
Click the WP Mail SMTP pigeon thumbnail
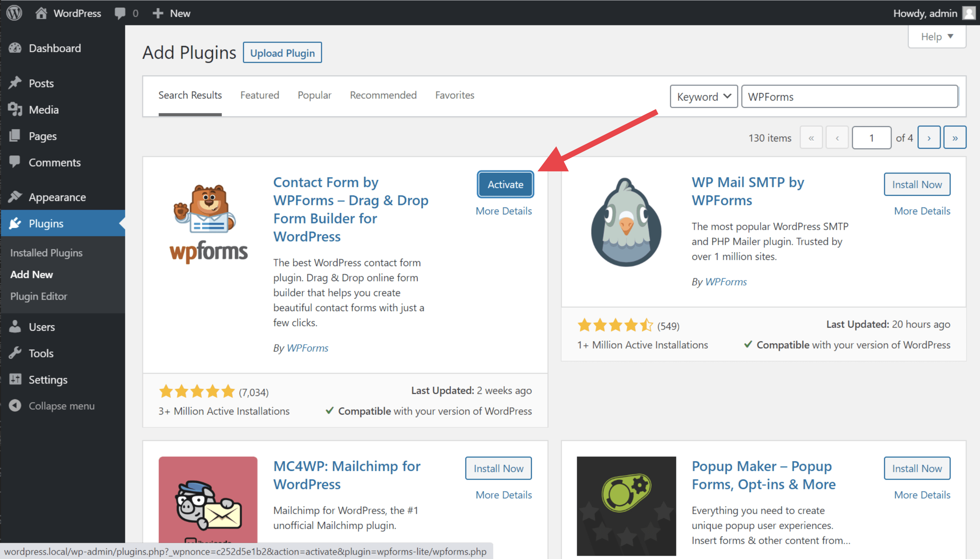[626, 222]
